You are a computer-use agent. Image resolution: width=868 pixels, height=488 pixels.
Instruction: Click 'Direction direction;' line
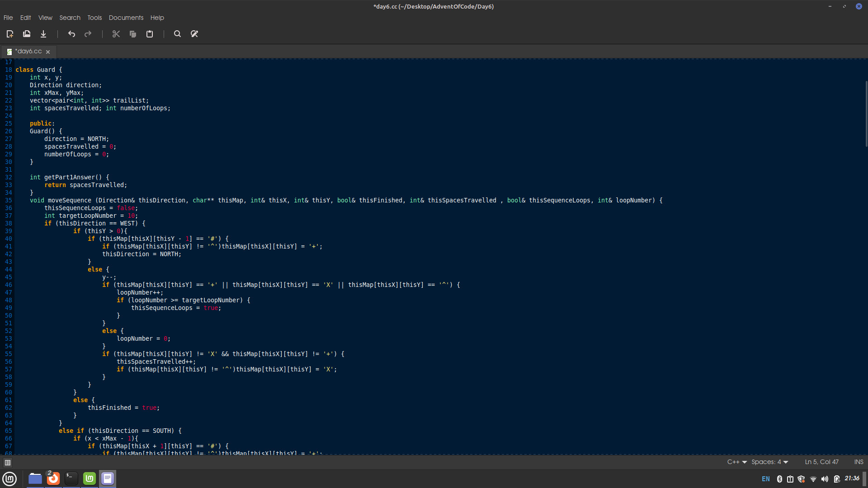click(66, 85)
